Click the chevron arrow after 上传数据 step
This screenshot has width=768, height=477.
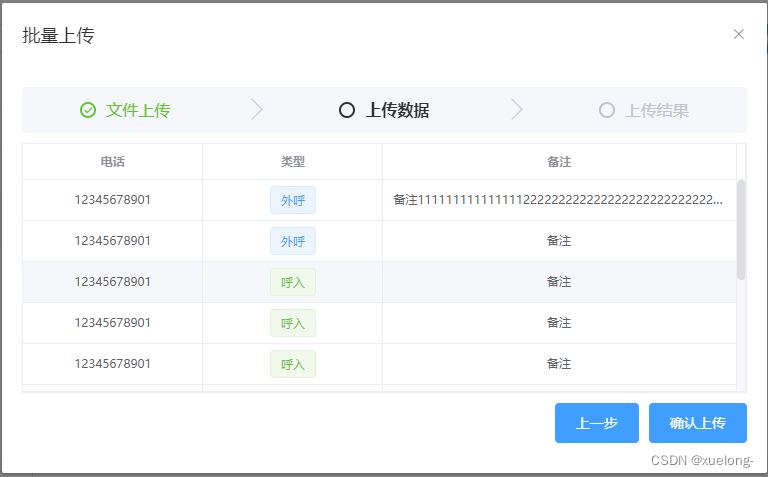tap(517, 109)
